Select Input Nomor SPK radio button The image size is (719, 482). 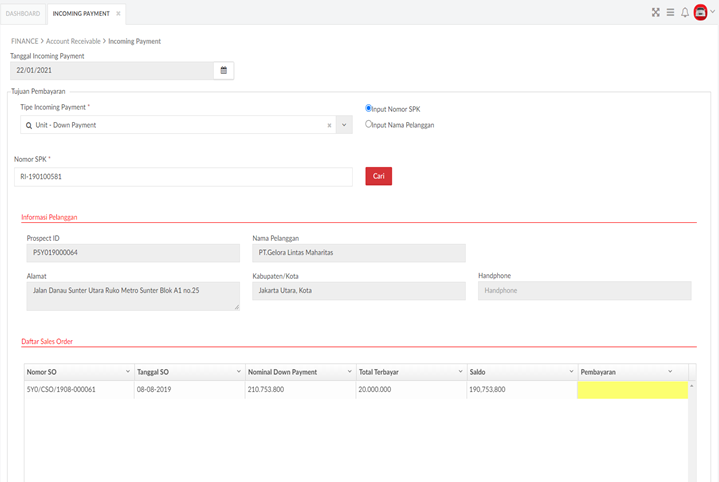click(x=368, y=108)
